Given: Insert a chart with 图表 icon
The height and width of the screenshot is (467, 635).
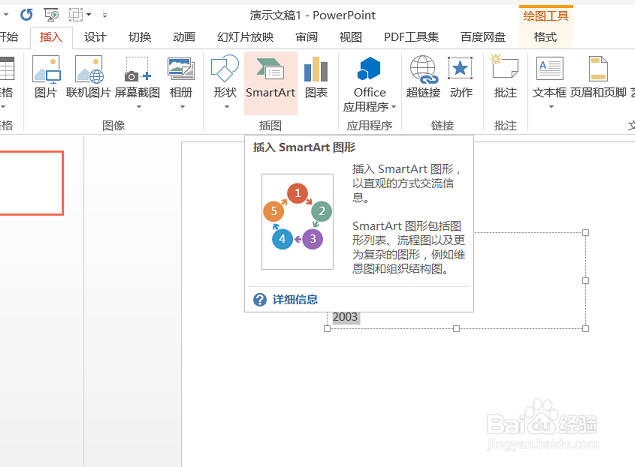Looking at the screenshot, I should 316,77.
